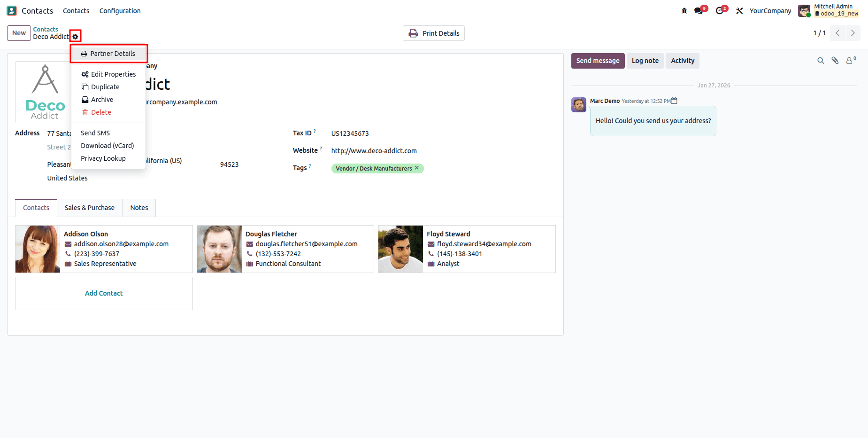
Task: Remove the Vendor / Desk Manufacturers tag
Action: (x=417, y=168)
